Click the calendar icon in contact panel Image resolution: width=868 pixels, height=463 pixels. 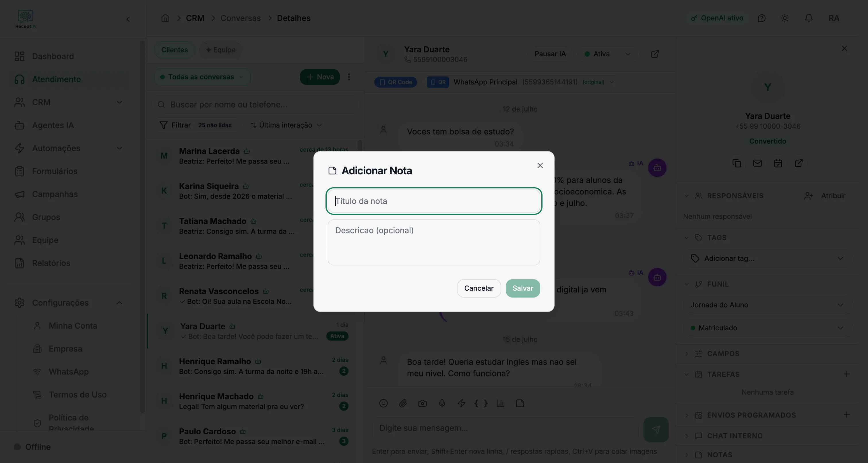click(778, 163)
